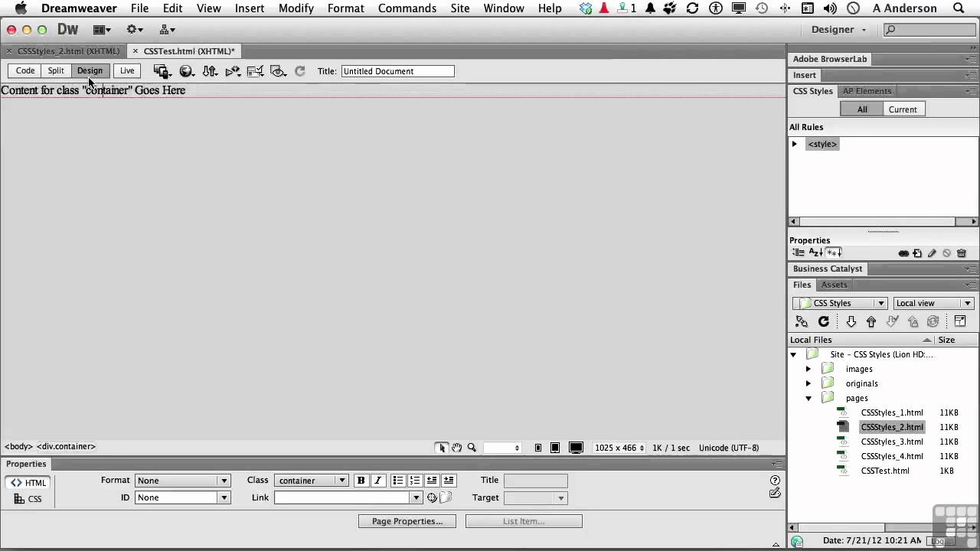
Task: Toggle unordered list button
Action: [398, 481]
